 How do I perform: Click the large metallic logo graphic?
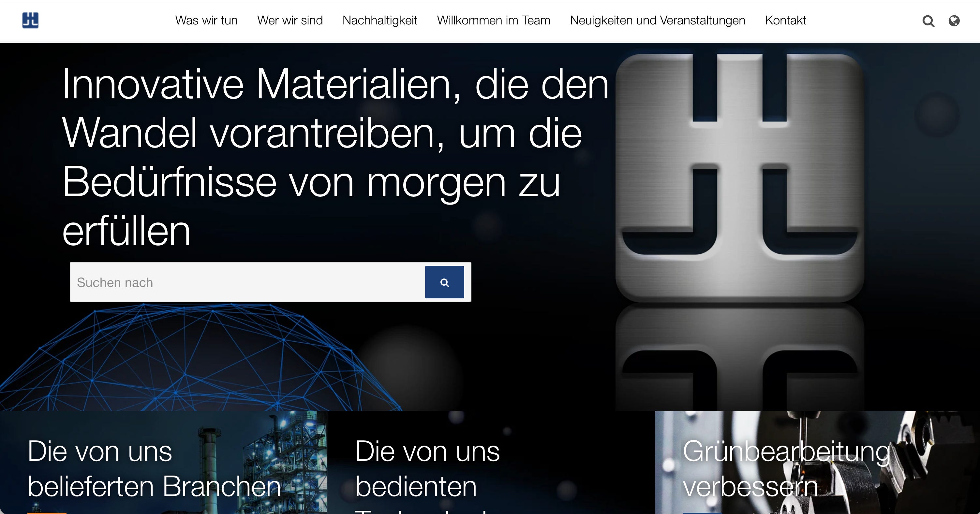(x=739, y=178)
